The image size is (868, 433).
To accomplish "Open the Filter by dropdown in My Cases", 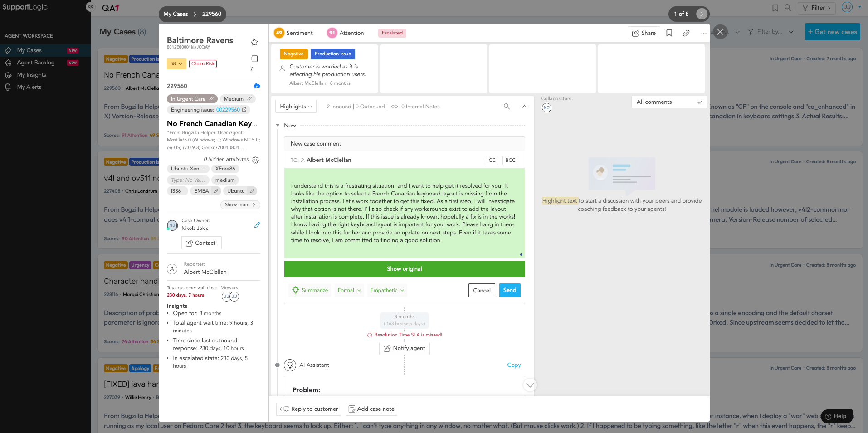I will point(770,32).
